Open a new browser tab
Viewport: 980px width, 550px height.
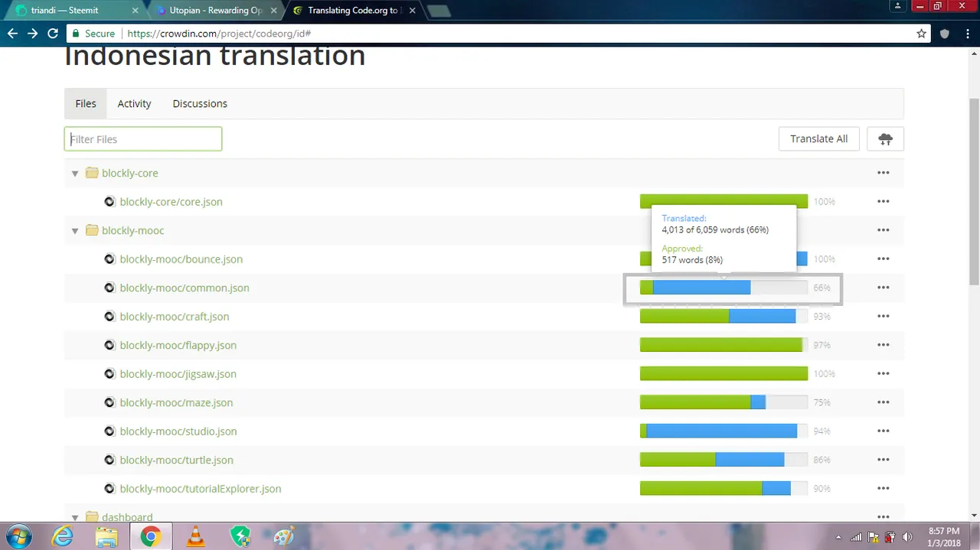tap(439, 11)
